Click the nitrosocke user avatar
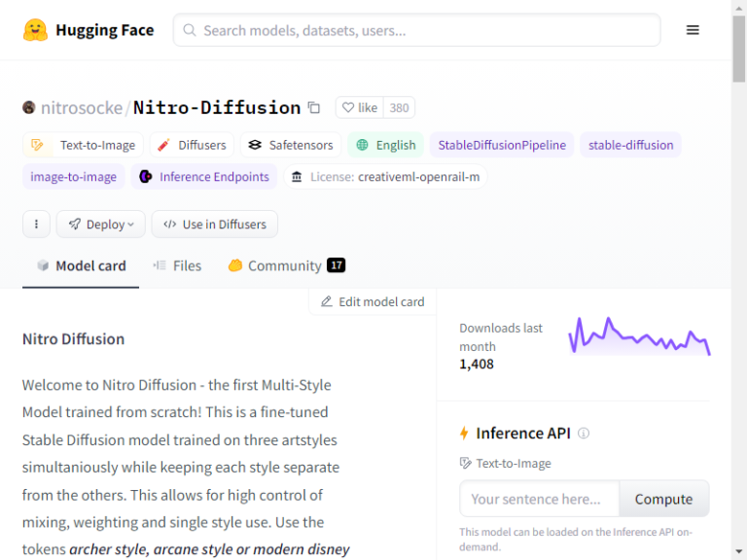This screenshot has height=560, width=747. (x=29, y=108)
